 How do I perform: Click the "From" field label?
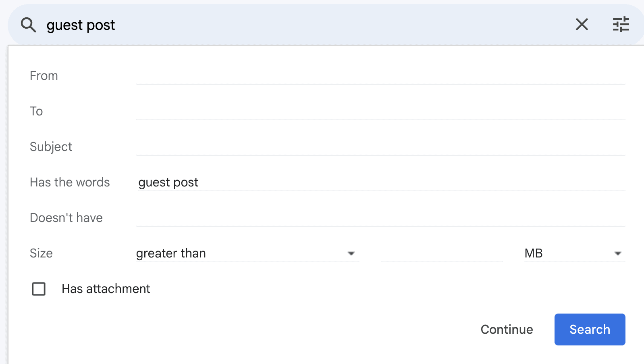44,76
